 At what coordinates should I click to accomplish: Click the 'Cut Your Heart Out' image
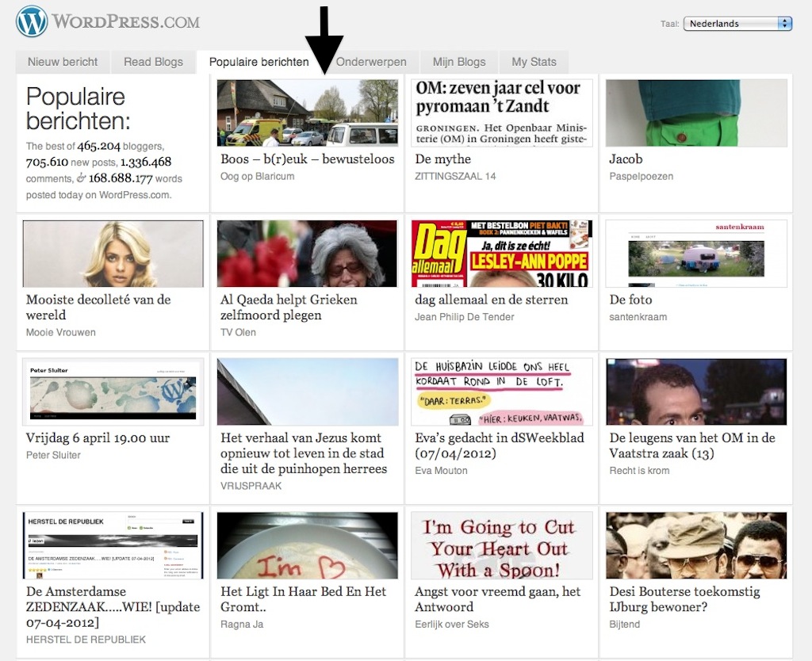pyautogui.click(x=501, y=545)
